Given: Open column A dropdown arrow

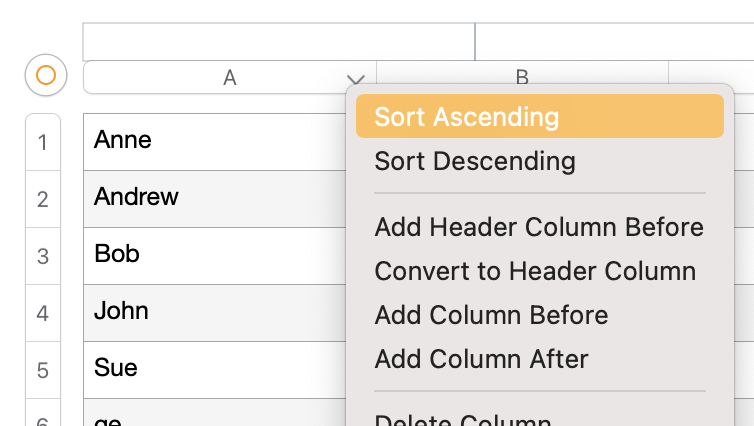Looking at the screenshot, I should [x=355, y=78].
